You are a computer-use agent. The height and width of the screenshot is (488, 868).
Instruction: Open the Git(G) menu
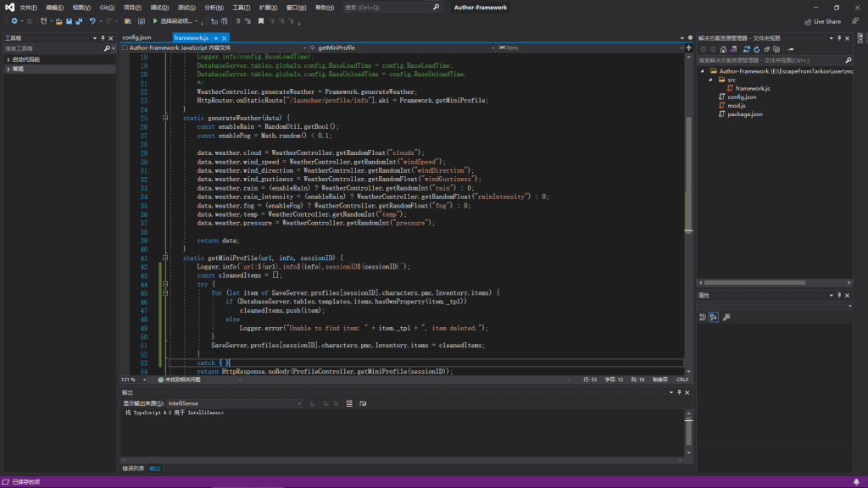click(x=107, y=8)
